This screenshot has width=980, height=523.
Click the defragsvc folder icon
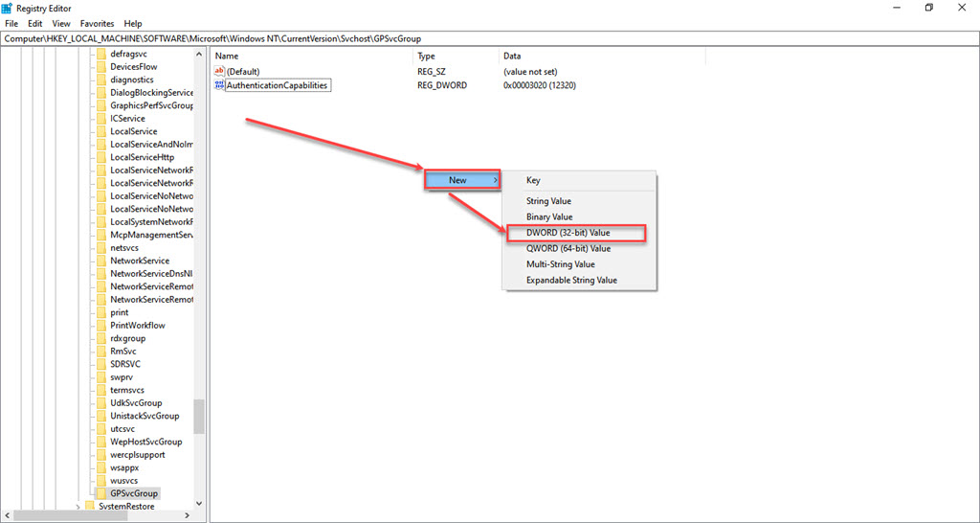tap(101, 54)
